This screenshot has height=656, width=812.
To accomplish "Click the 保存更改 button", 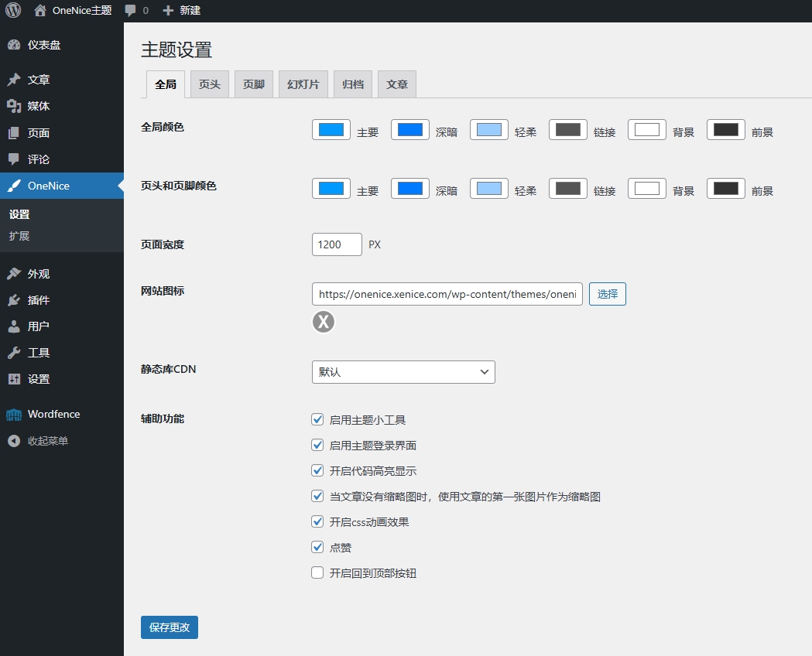I will (x=170, y=627).
